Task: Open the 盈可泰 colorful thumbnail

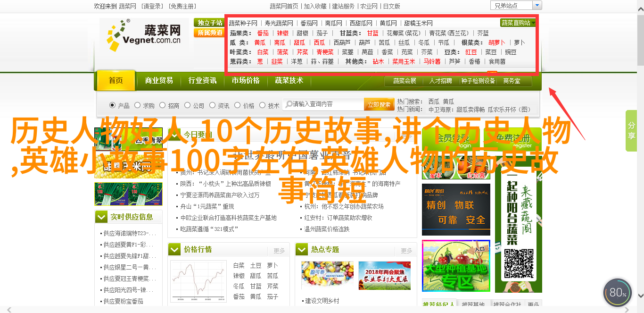Action: tap(327, 276)
